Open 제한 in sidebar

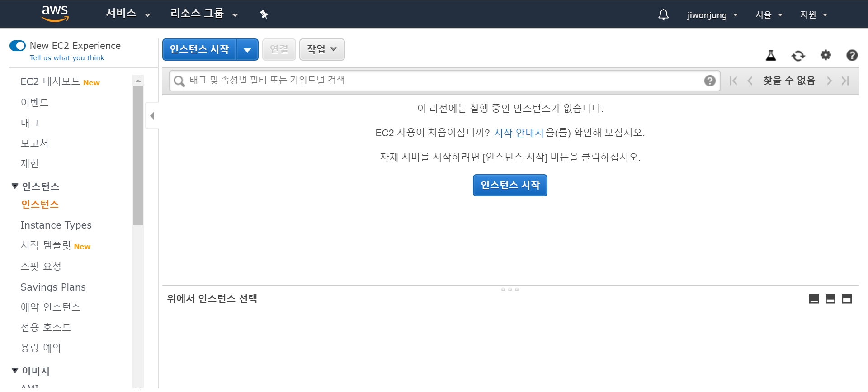tap(30, 163)
